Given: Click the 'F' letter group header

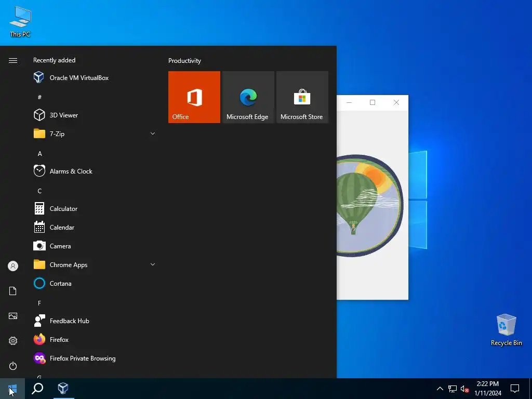Looking at the screenshot, I should click(x=39, y=303).
